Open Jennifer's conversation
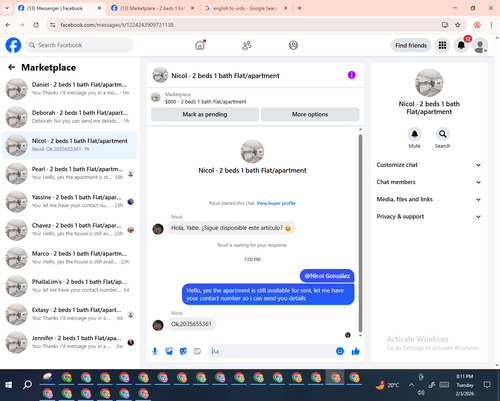500x401 pixels. tap(70, 342)
